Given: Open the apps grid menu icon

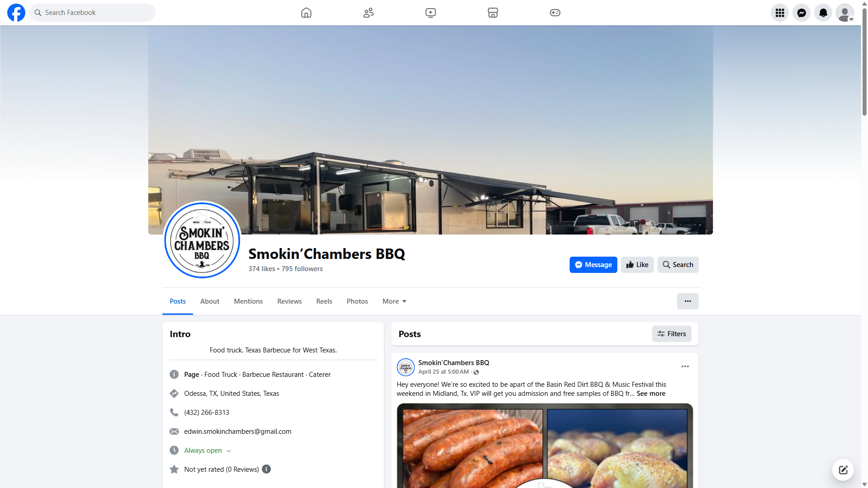Looking at the screenshot, I should click(779, 13).
